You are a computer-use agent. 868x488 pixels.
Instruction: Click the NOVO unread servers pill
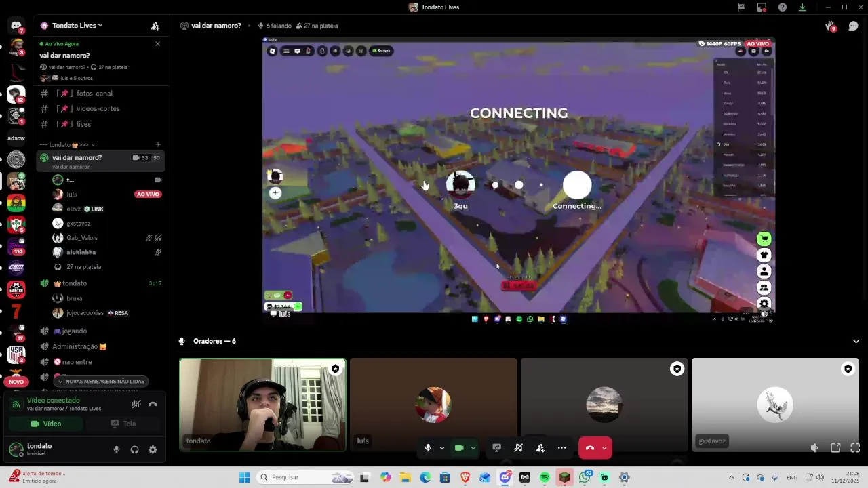(x=16, y=382)
